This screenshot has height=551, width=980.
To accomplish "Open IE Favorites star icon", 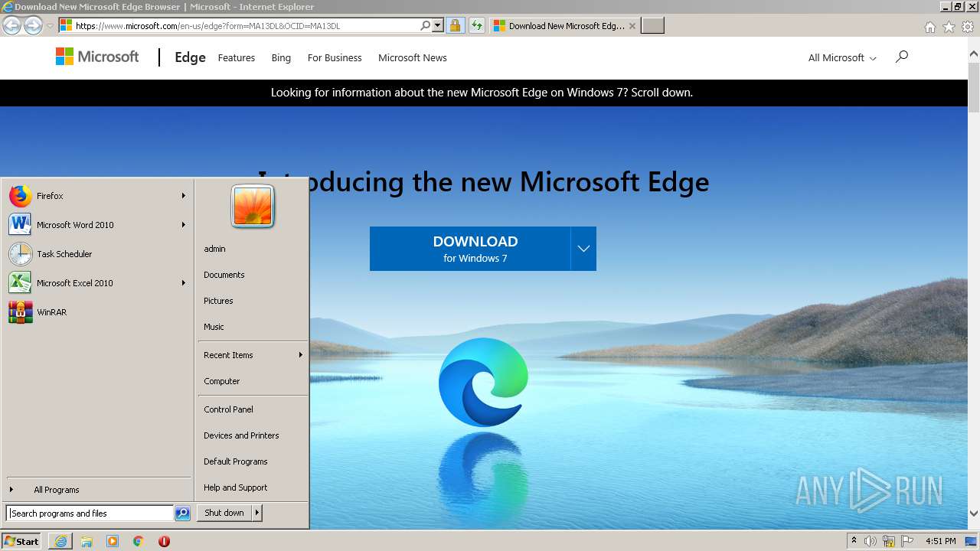I will click(x=949, y=27).
